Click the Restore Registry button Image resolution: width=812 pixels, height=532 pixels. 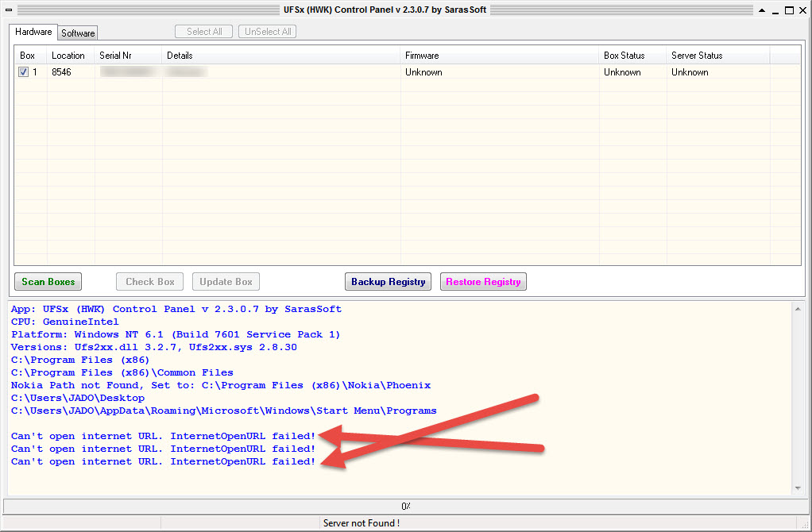483,282
